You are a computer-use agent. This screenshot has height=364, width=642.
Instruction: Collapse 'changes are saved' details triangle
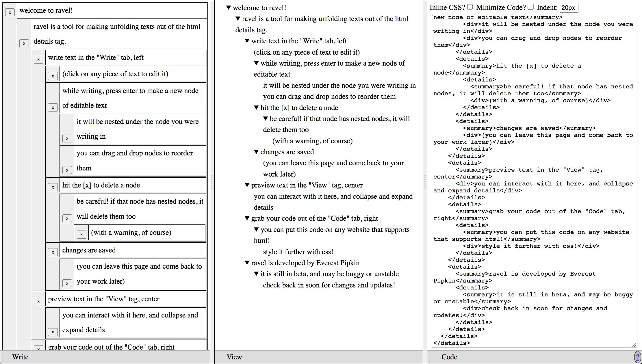256,152
